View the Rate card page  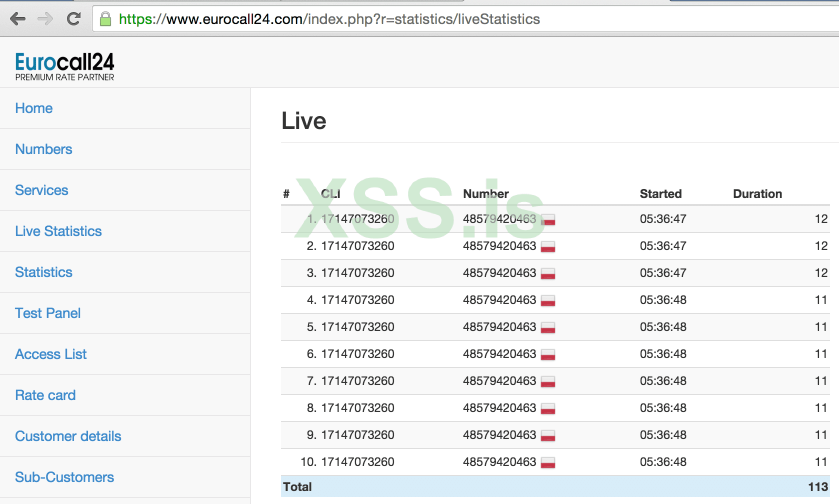coord(45,395)
